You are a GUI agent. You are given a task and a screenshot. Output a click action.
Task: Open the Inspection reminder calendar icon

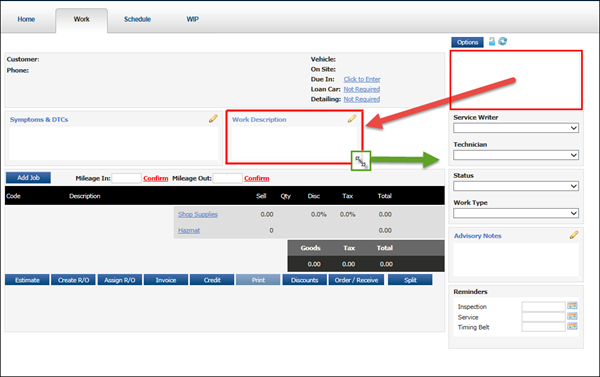pyautogui.click(x=572, y=305)
